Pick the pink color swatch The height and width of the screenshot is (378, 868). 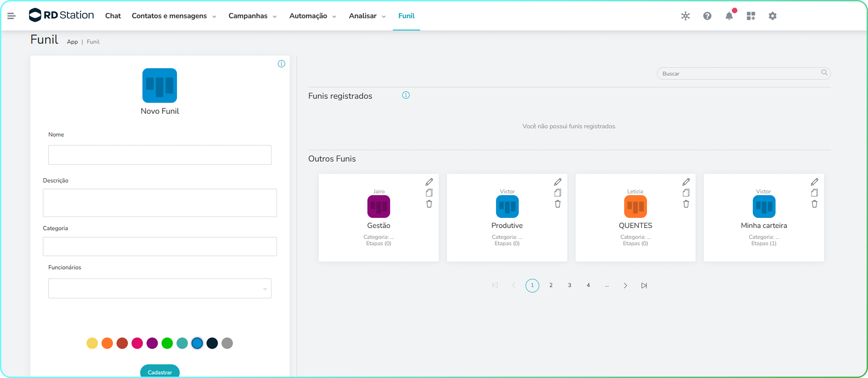137,343
